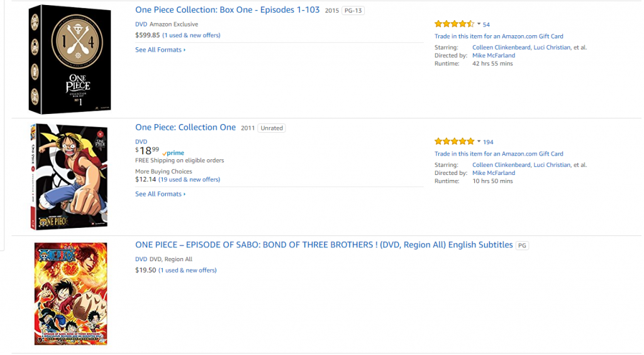Click the 10 hrs 50 mins runtime text
The height and width of the screenshot is (355, 644).
point(492,181)
